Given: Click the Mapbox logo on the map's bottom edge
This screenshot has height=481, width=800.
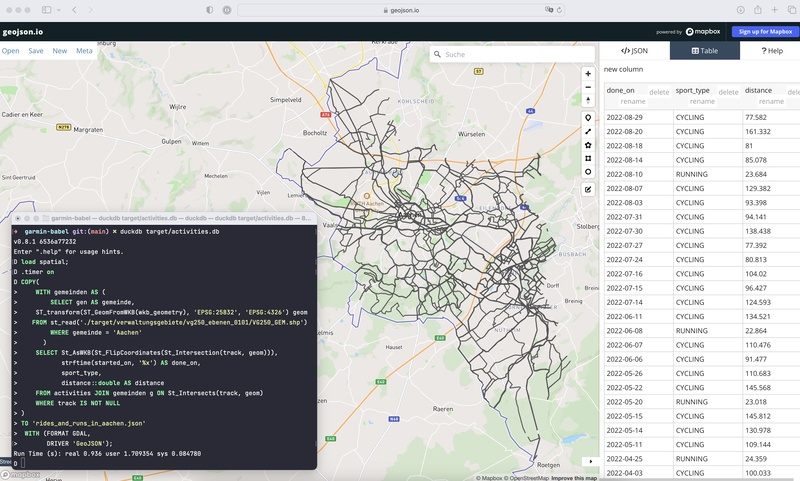Looking at the screenshot, I should click(20, 475).
